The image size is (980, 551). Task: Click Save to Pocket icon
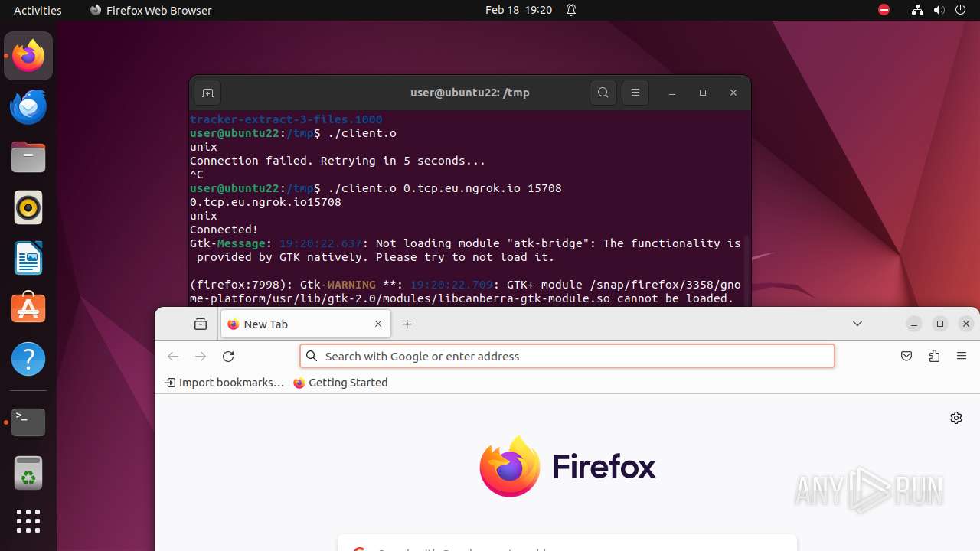(x=906, y=356)
